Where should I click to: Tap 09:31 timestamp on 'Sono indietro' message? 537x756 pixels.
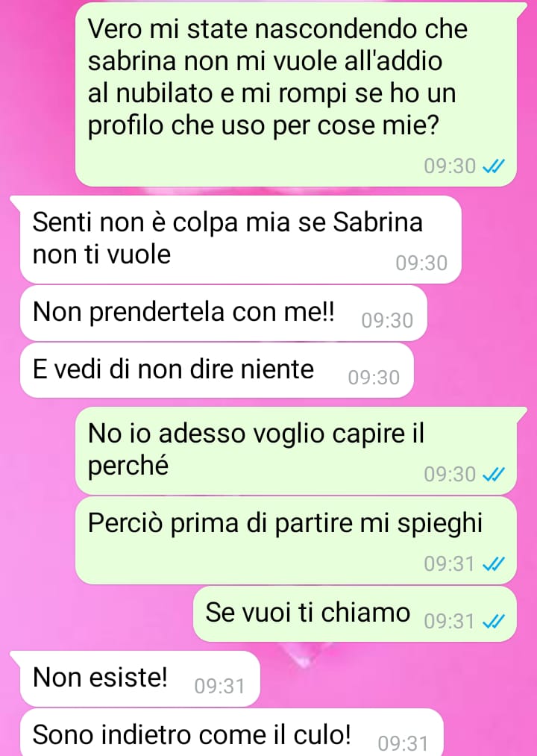click(403, 743)
